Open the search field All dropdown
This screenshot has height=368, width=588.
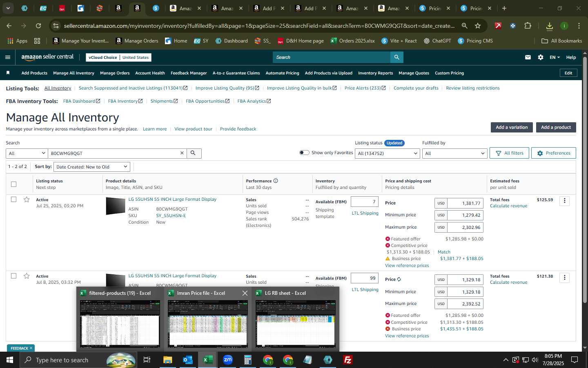pyautogui.click(x=27, y=153)
